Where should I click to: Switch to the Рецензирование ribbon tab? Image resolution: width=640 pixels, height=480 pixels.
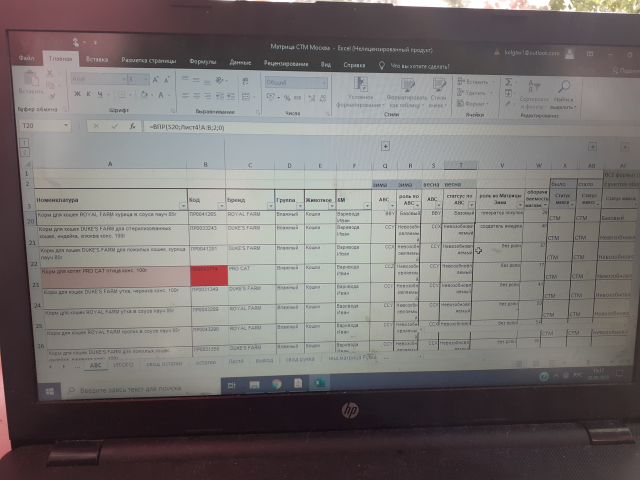286,64
